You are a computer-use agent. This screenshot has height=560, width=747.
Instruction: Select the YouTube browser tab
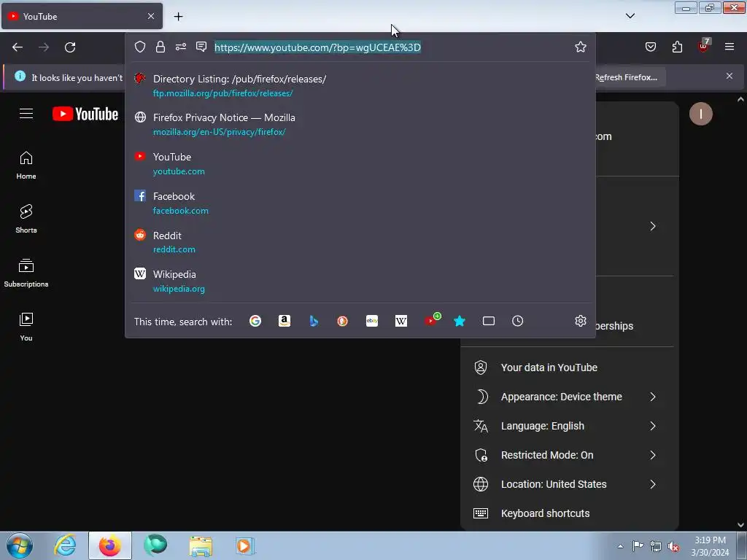pos(82,16)
